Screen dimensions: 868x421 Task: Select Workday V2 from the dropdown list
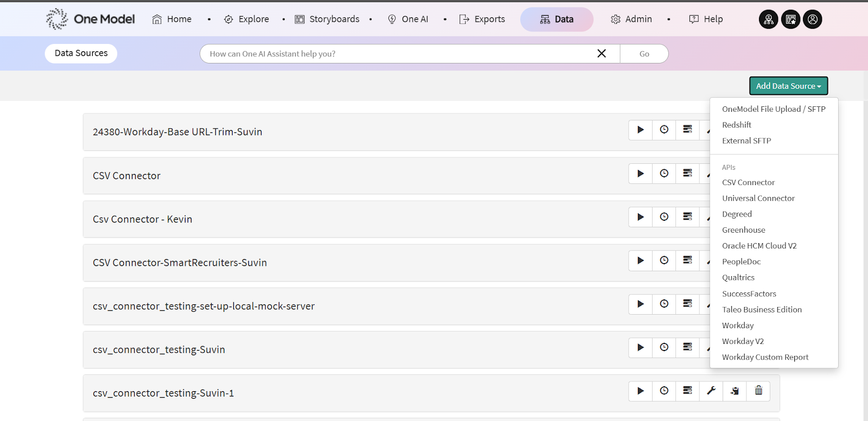tap(743, 341)
